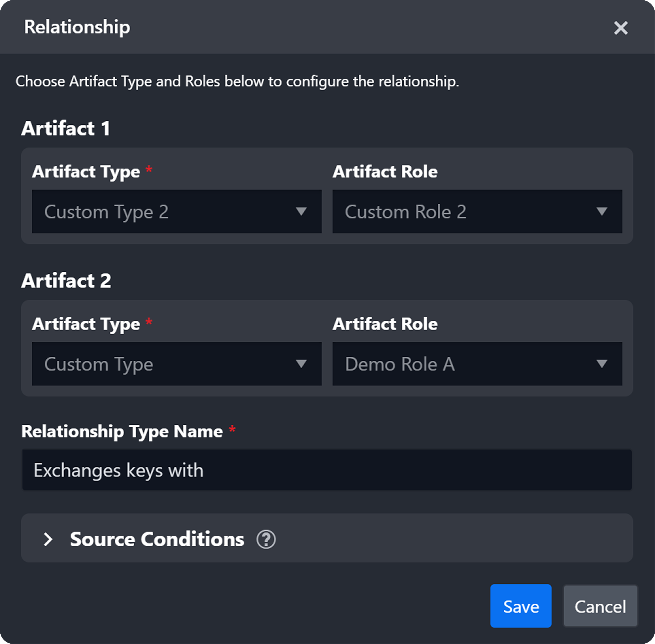Click the Artifact Role label under Artifact 1
The width and height of the screenshot is (655, 644).
(385, 171)
